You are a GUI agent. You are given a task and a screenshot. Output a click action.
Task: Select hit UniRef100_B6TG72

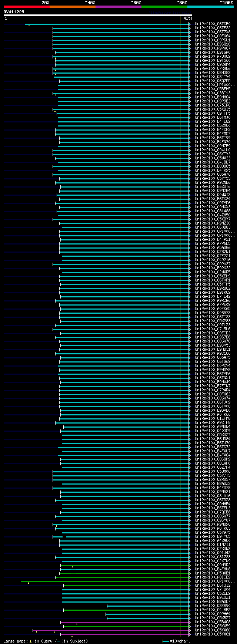coord(213,447)
